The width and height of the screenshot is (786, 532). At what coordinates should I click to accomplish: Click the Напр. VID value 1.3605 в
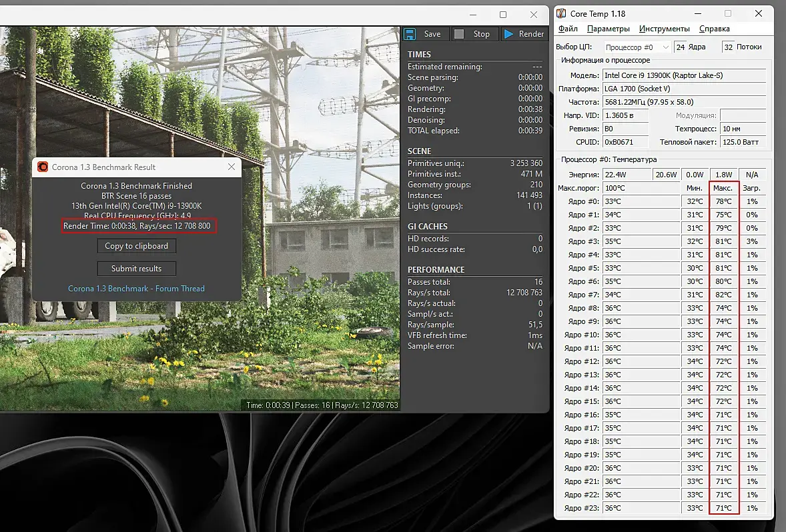click(x=625, y=115)
